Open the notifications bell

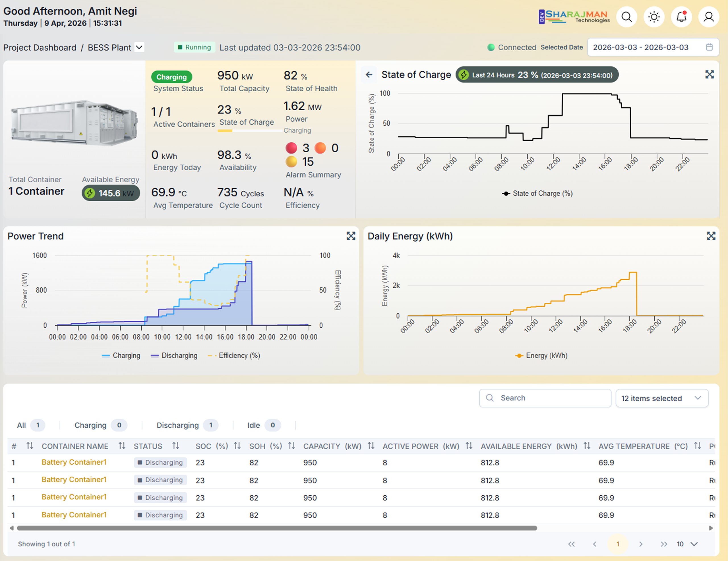[x=681, y=17]
